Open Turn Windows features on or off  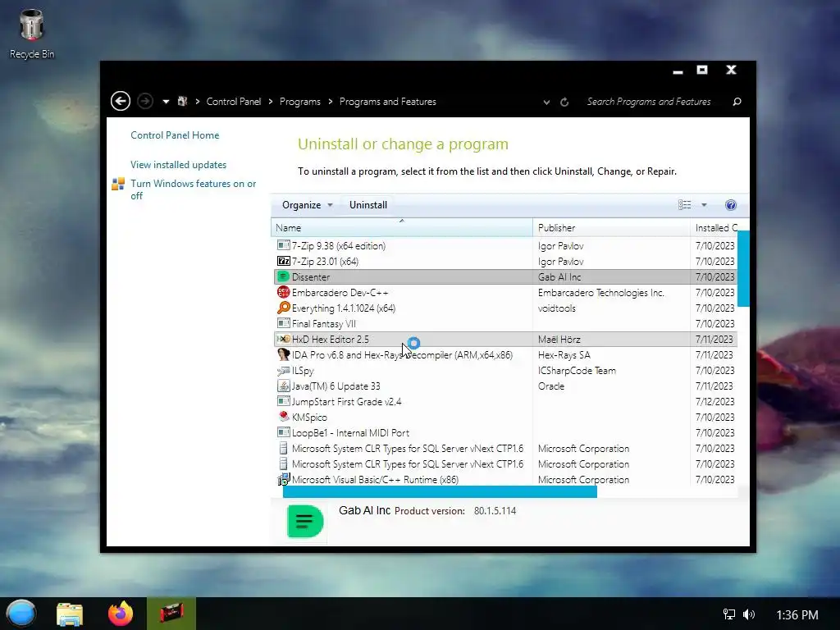coord(193,189)
